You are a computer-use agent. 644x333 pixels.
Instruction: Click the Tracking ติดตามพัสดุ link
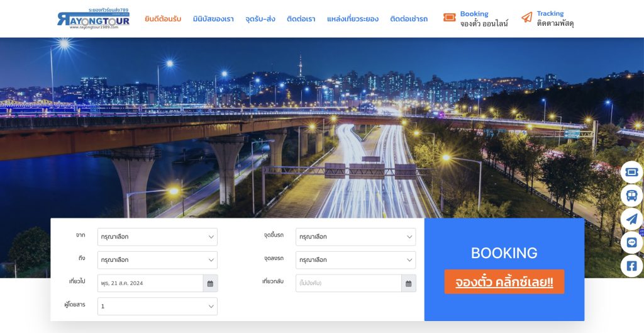[x=548, y=18]
